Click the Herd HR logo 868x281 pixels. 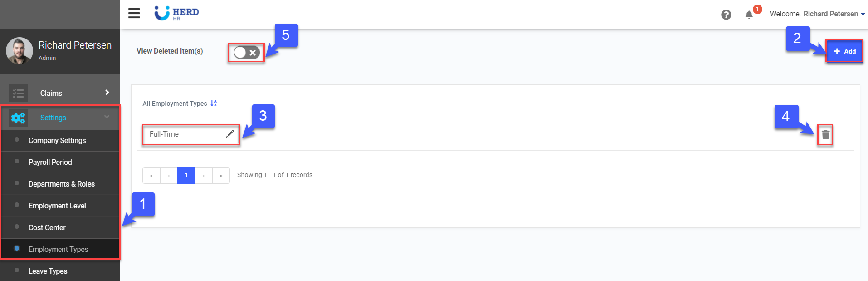point(176,14)
